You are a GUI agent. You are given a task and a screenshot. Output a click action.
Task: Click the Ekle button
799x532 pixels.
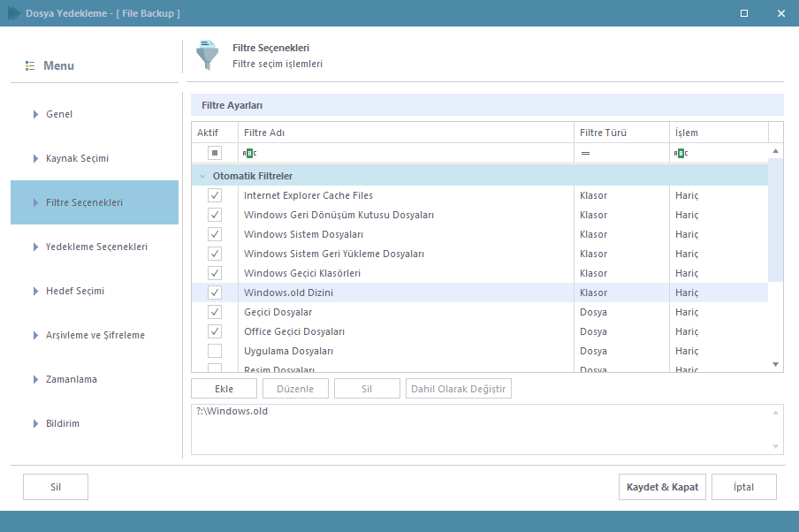(224, 389)
